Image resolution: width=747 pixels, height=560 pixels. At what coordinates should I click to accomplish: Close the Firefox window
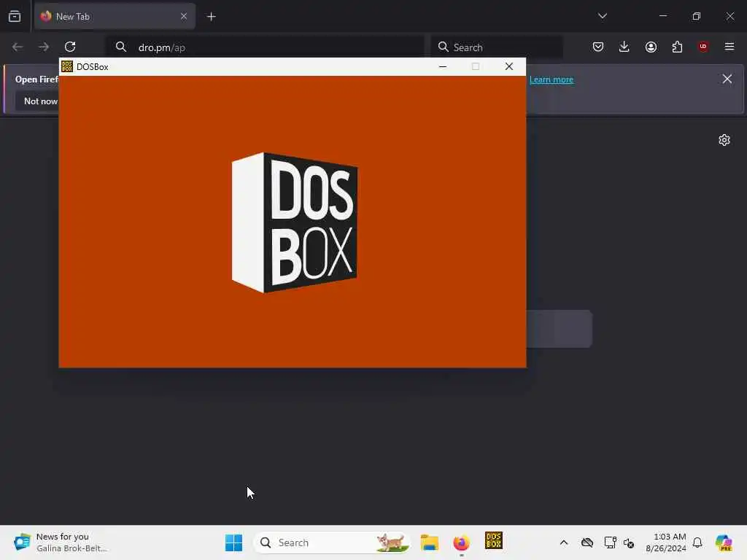click(729, 16)
